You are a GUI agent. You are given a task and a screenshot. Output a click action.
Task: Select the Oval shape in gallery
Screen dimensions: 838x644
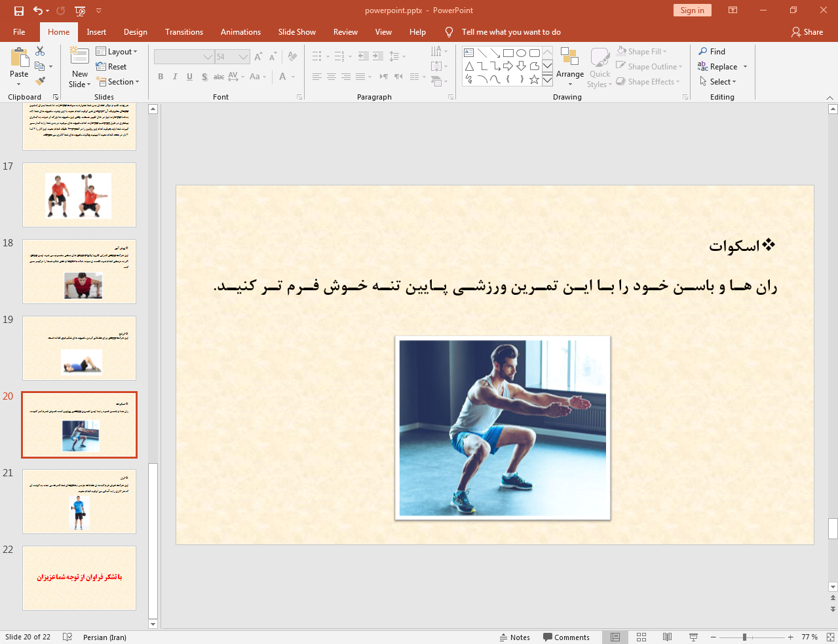pos(522,53)
